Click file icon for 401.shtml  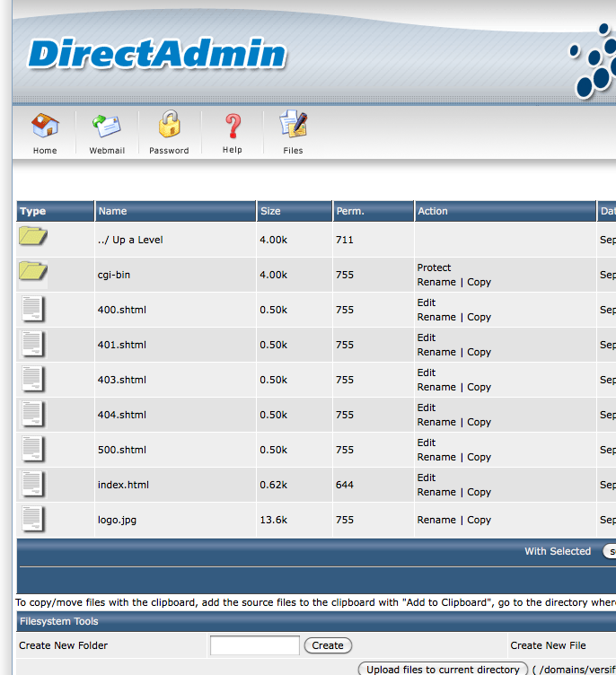tap(33, 344)
